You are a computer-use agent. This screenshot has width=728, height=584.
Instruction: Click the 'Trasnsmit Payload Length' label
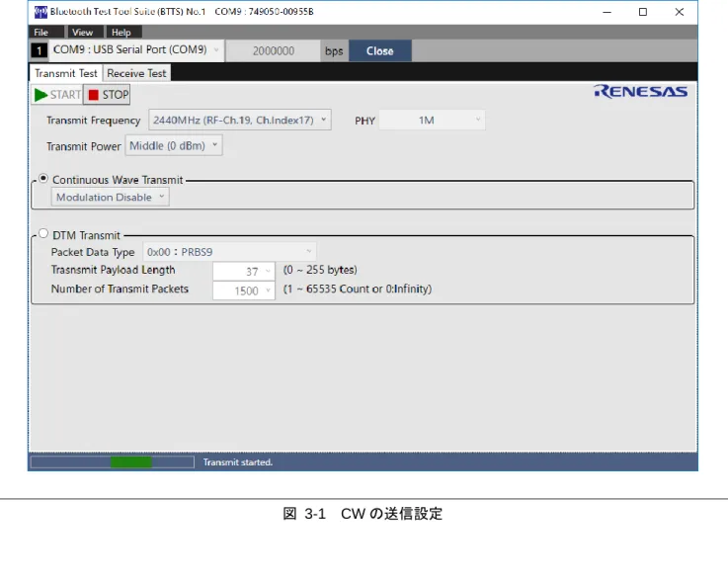click(x=113, y=270)
